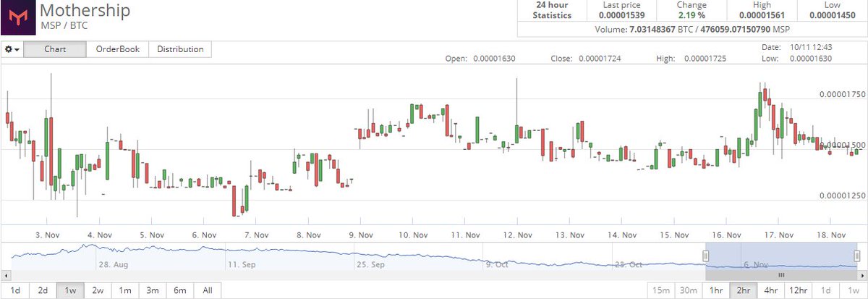Viewport: 868px width, 299px height.
Task: Select the 6m range button
Action: pos(180,290)
